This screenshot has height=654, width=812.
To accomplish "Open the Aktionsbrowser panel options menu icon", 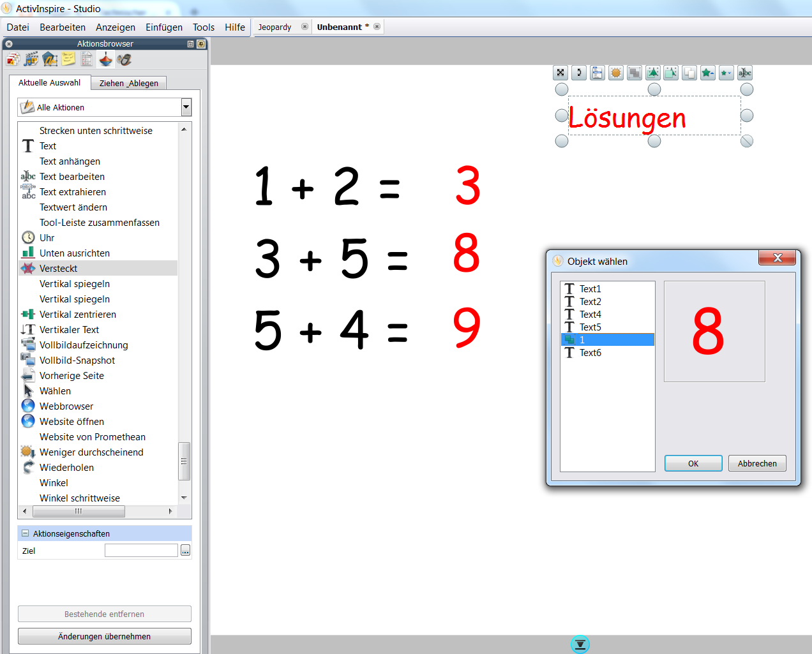I will 190,44.
